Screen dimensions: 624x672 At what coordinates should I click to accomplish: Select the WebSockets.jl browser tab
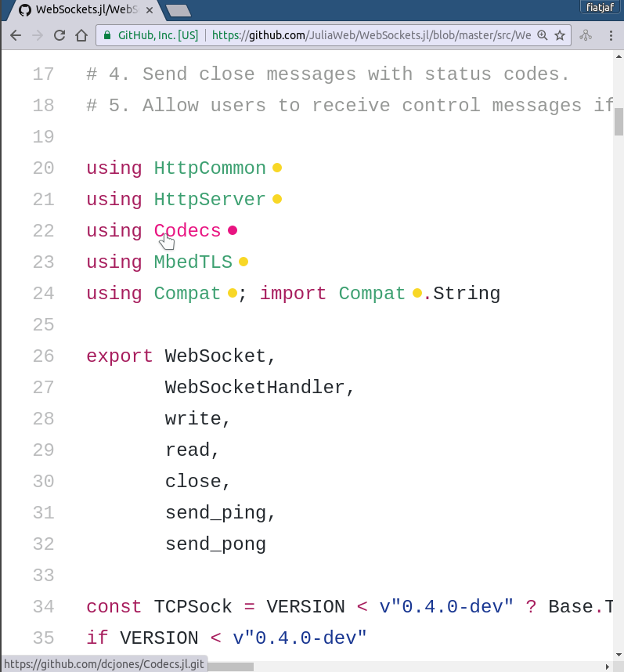click(x=84, y=10)
